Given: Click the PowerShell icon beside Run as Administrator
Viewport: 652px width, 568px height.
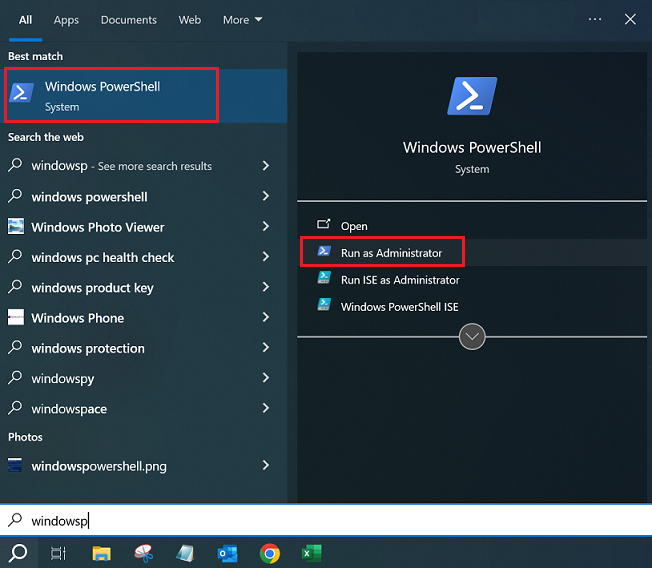Looking at the screenshot, I should [324, 251].
